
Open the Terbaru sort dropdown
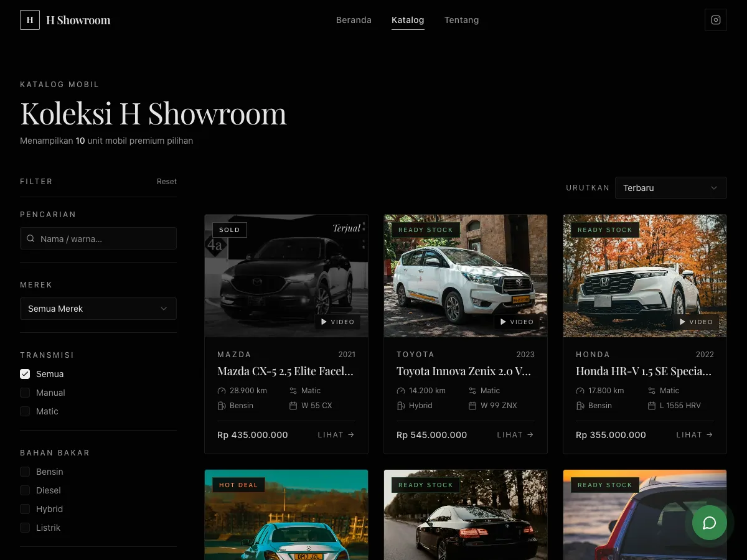(x=670, y=188)
